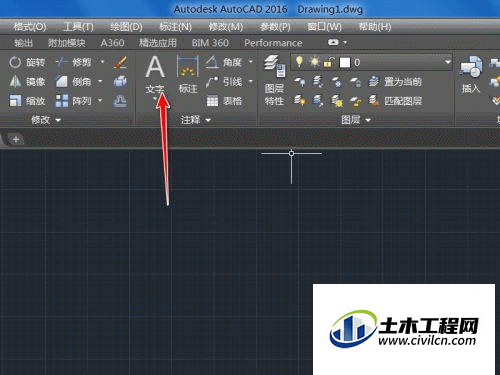Open 图层特性 layer properties manager

[x=274, y=80]
